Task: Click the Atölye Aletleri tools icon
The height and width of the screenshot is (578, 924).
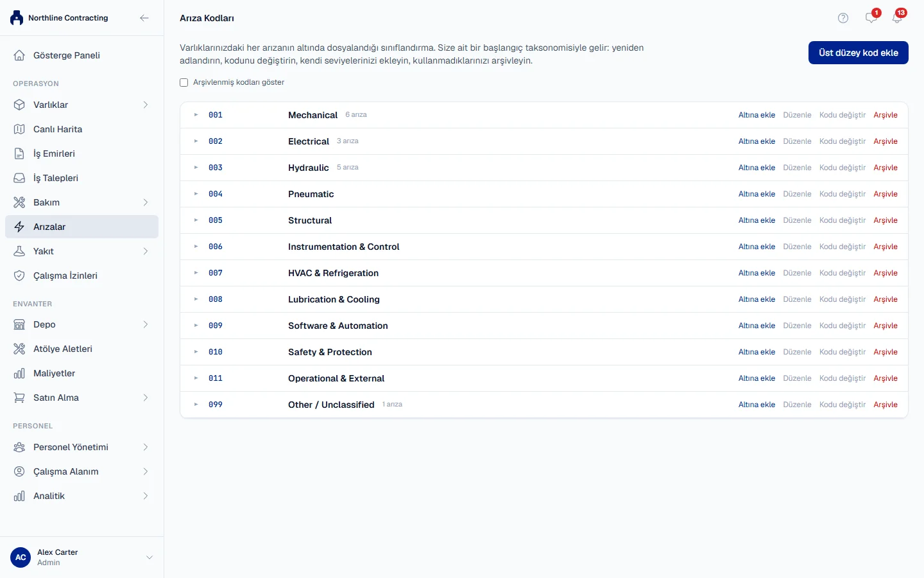Action: pyautogui.click(x=19, y=349)
